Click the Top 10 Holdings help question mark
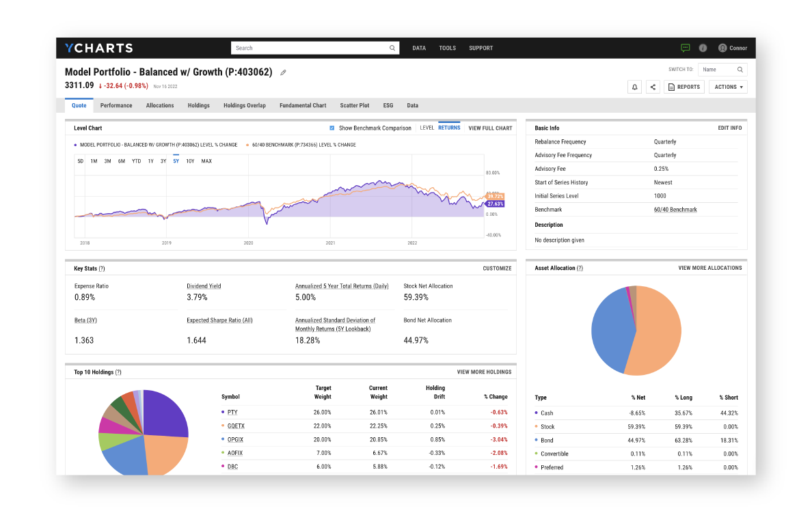 [x=119, y=372]
